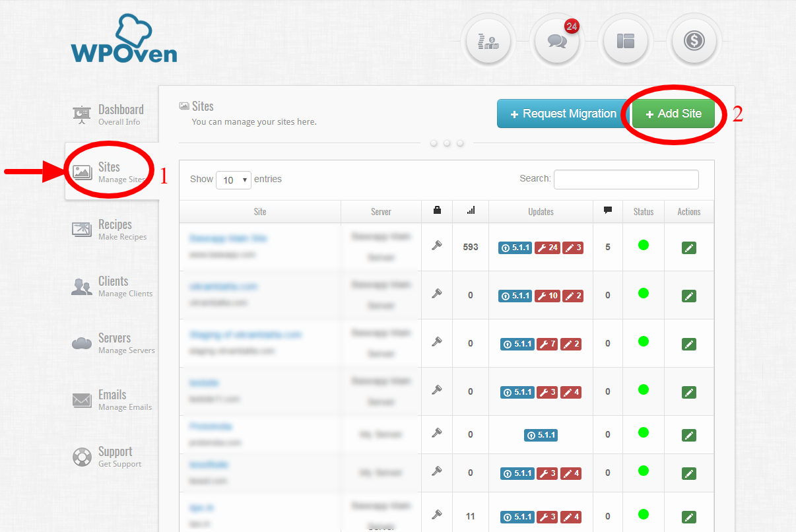Open the Show entries dropdown

(234, 179)
